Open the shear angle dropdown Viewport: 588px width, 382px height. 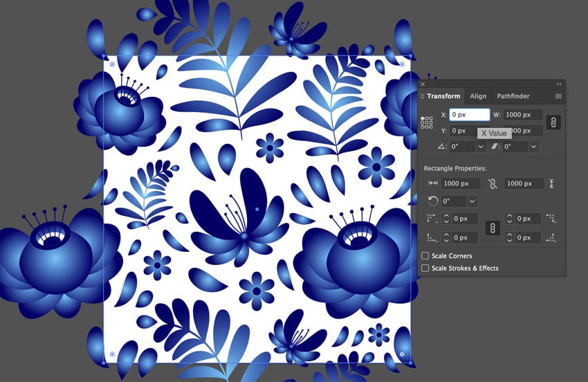533,146
